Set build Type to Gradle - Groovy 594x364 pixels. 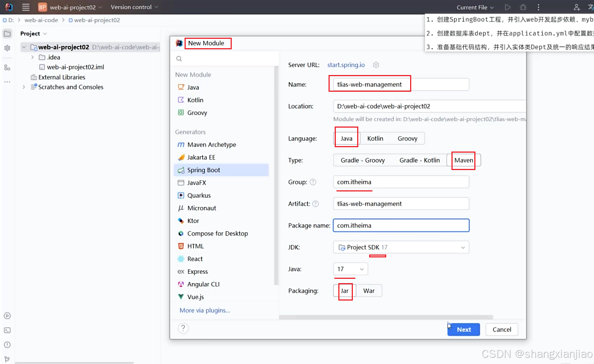pyautogui.click(x=363, y=160)
